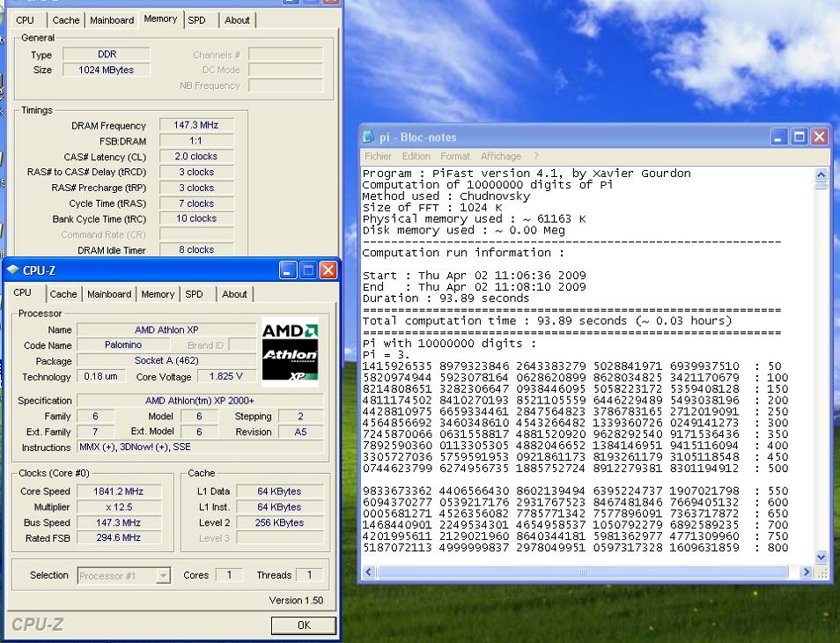
Task: Click Notepad vertical scroll down arrow
Action: pos(821,558)
